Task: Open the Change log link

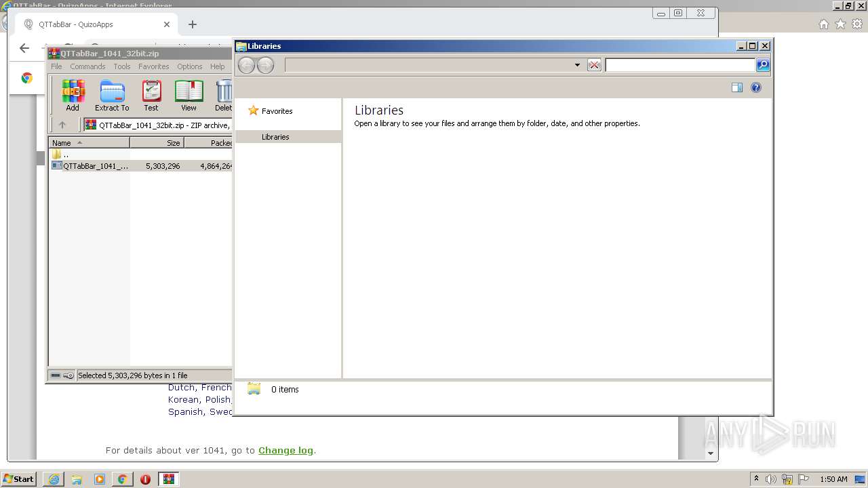Action: (x=285, y=450)
